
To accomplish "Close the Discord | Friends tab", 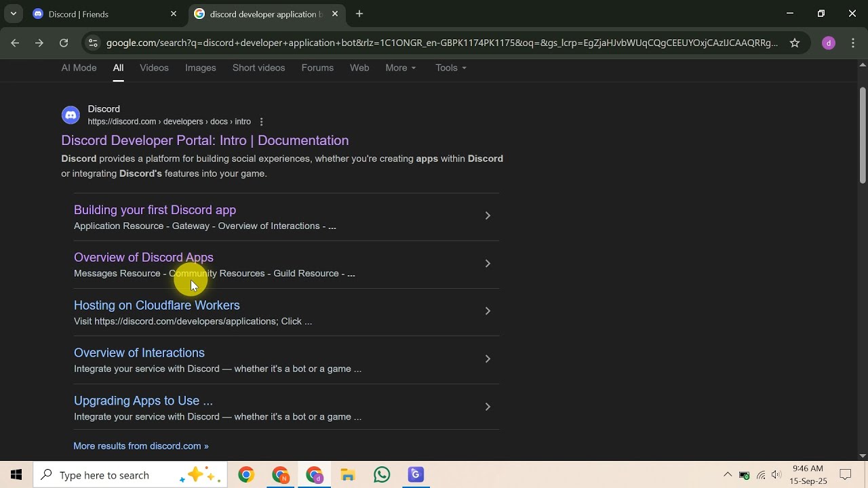I will (174, 14).
